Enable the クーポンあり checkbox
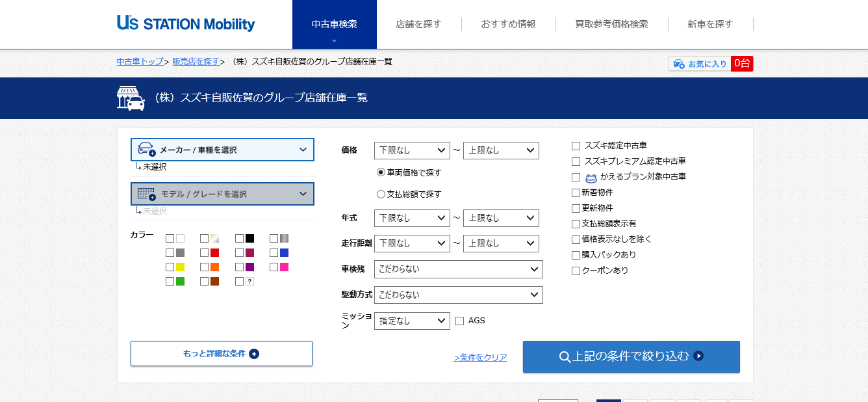This screenshot has width=868, height=402. (576, 271)
